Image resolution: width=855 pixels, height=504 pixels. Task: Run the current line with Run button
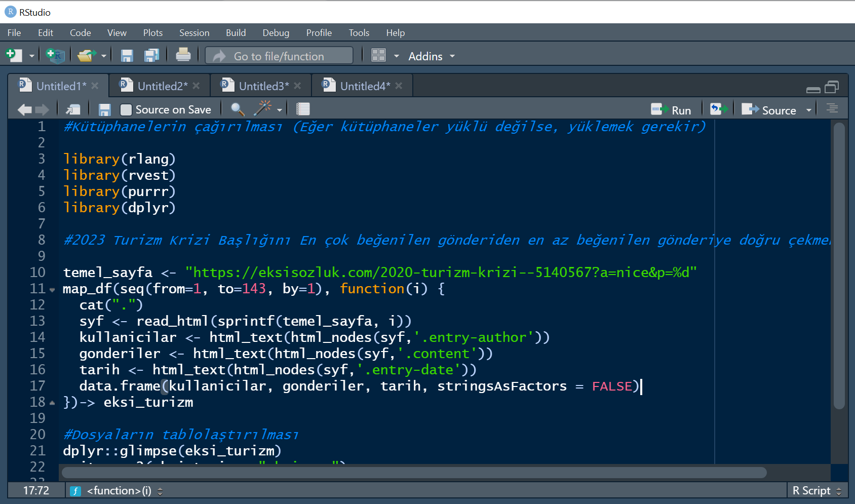(672, 110)
